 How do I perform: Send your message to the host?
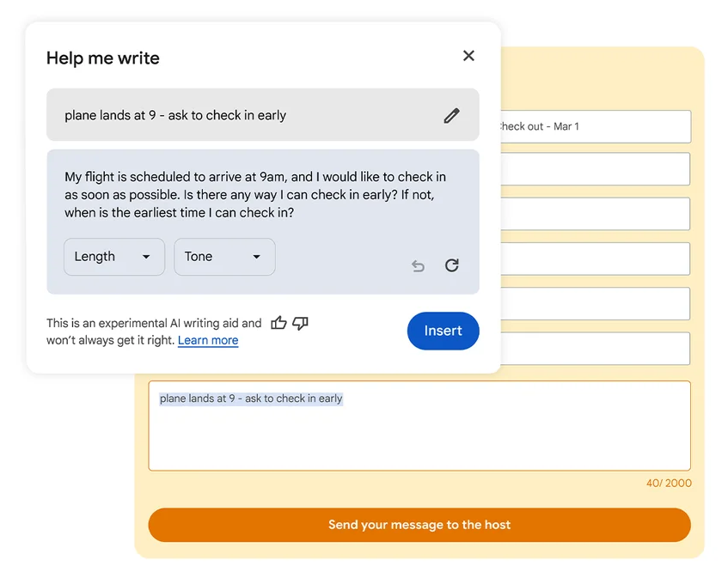point(419,525)
